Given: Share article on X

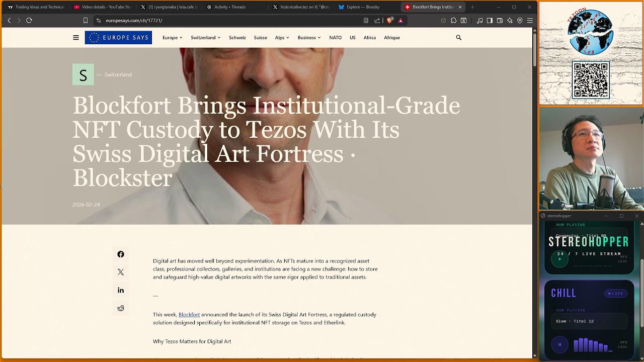Looking at the screenshot, I should (x=121, y=272).
